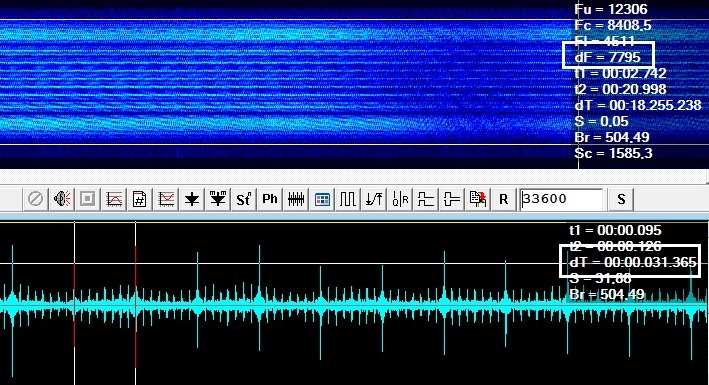The height and width of the screenshot is (385, 709).
Task: Click the single diode detector icon
Action: (x=192, y=199)
